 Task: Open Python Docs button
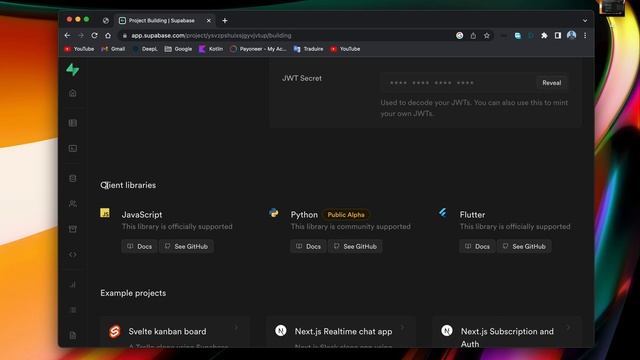point(308,247)
